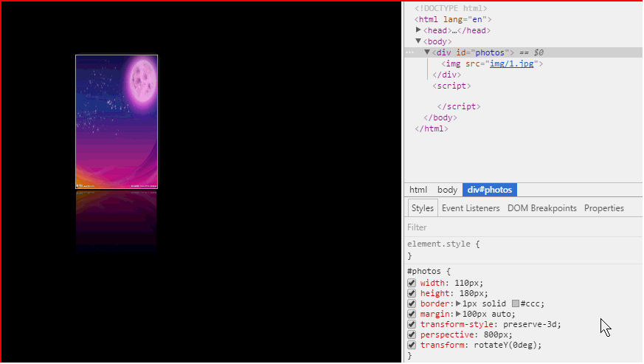Click the styles Filter input field

tap(524, 227)
